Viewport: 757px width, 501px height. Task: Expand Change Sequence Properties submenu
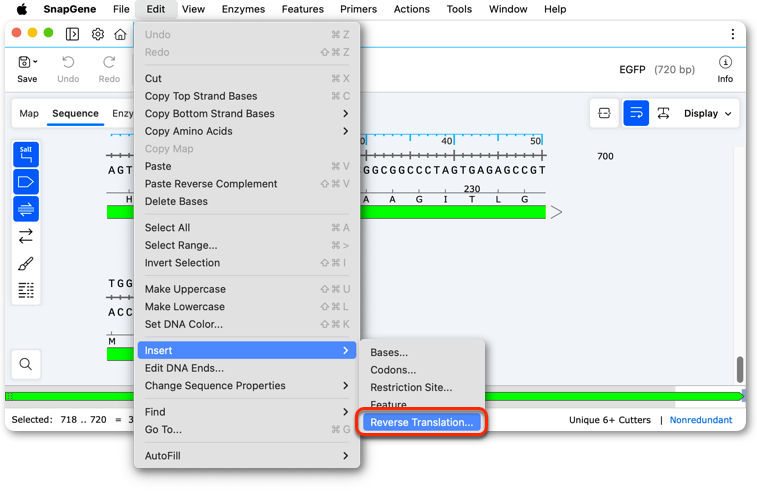247,386
